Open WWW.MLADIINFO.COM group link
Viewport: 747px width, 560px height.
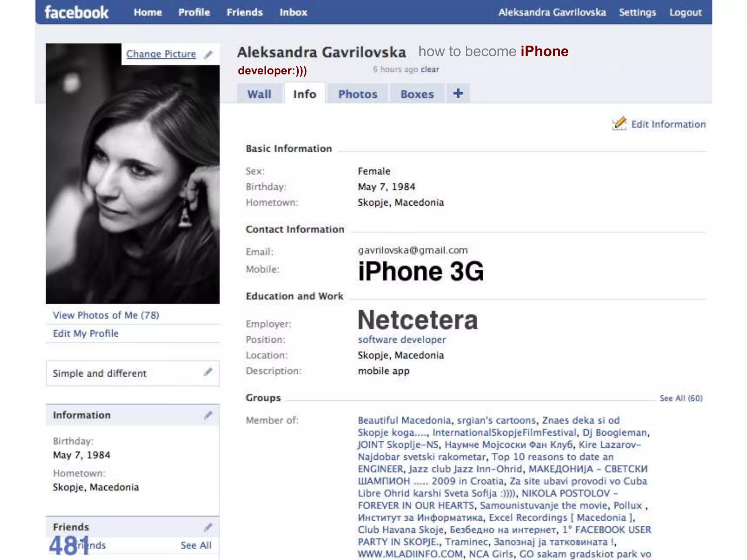(x=410, y=554)
